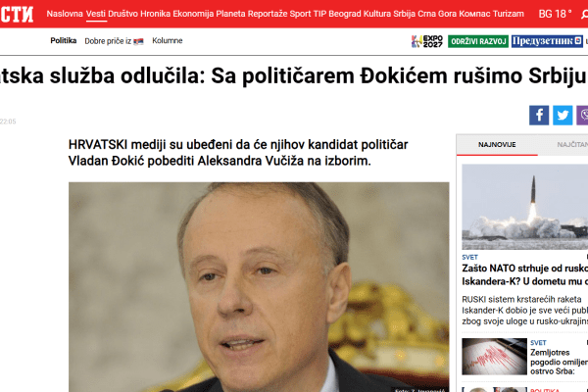Switch to the Najčitanije tab
The width and height of the screenshot is (588, 392).
tap(572, 145)
